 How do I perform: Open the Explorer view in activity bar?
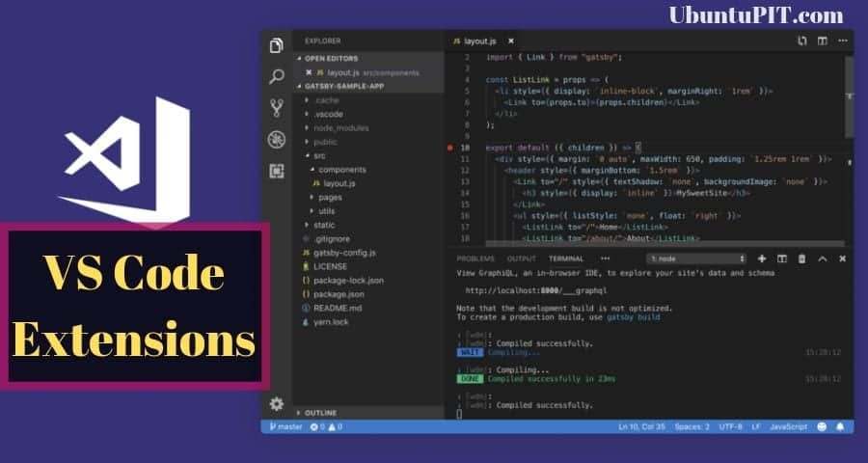click(277, 45)
